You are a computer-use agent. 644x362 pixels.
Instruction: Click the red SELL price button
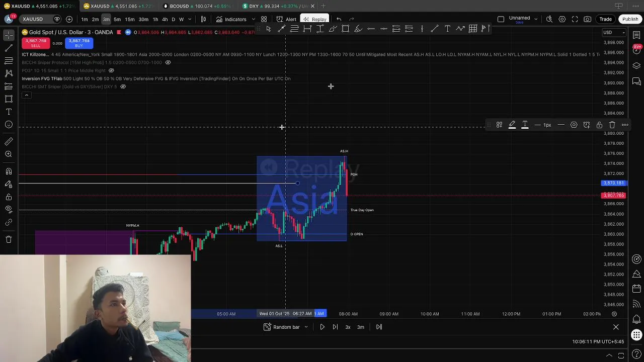pyautogui.click(x=35, y=43)
